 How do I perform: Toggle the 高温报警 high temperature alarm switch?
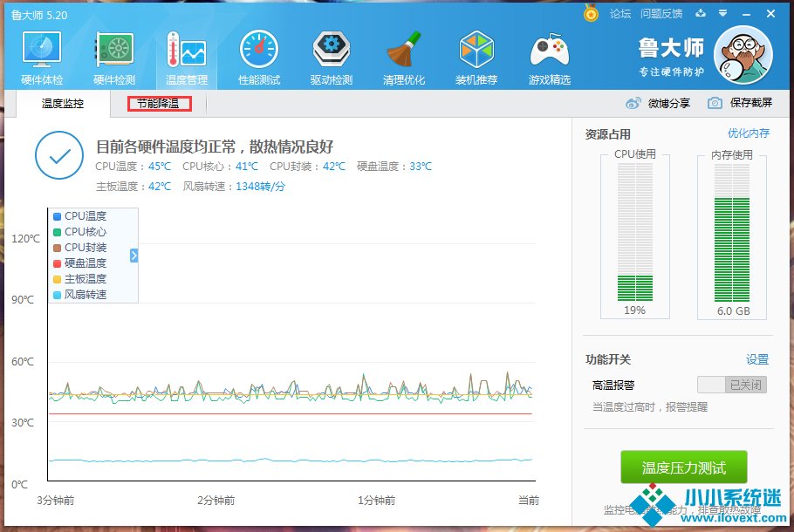[732, 385]
